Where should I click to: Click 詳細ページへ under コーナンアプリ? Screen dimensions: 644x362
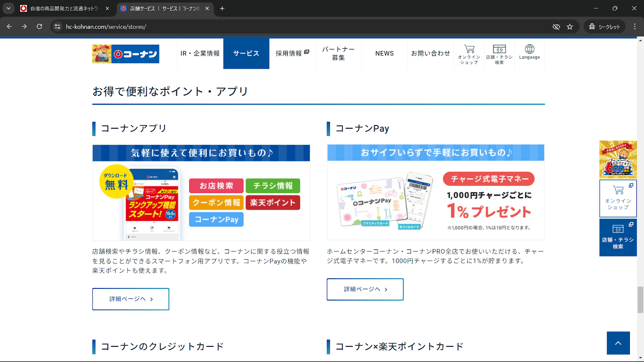tap(131, 299)
